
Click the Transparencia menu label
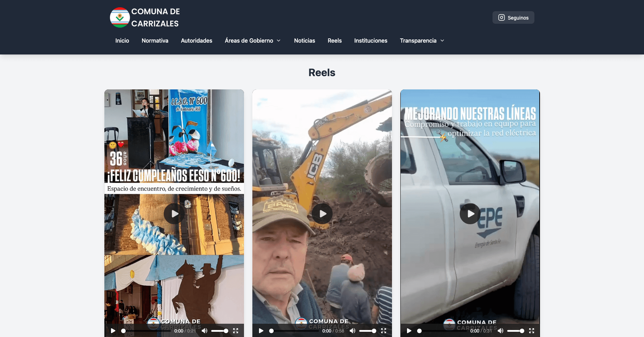[418, 41]
